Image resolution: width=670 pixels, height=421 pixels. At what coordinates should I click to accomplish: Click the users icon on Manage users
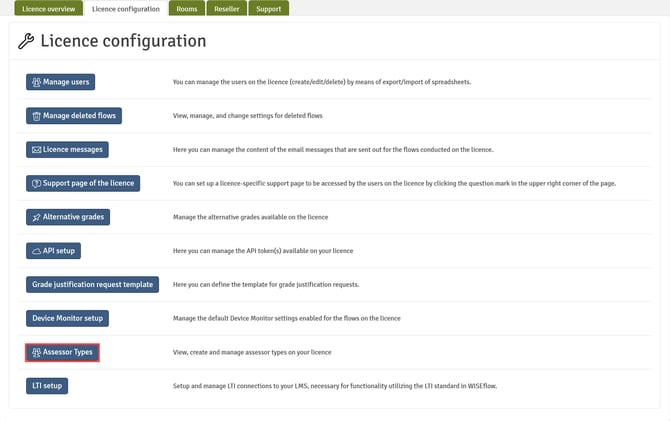pos(36,82)
